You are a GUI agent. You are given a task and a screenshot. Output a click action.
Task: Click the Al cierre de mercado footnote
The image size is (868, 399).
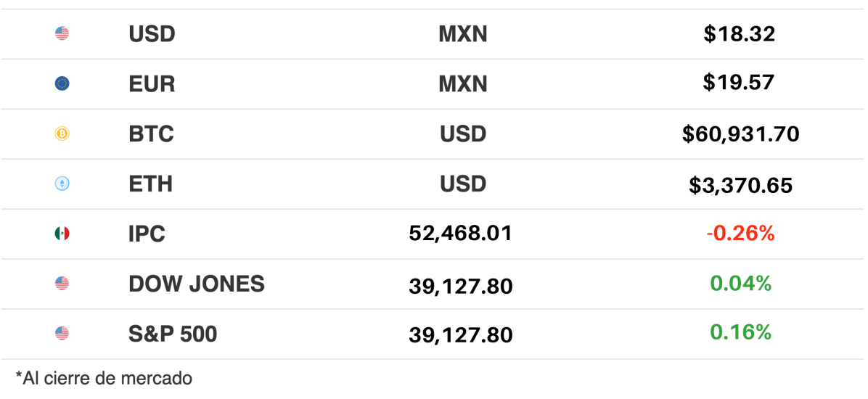[x=104, y=378]
